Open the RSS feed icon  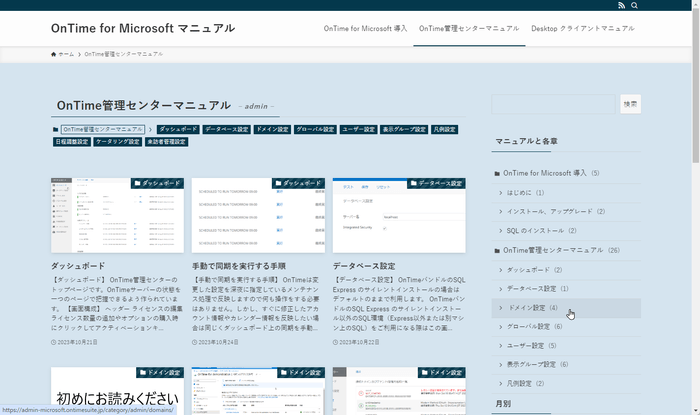point(621,5)
